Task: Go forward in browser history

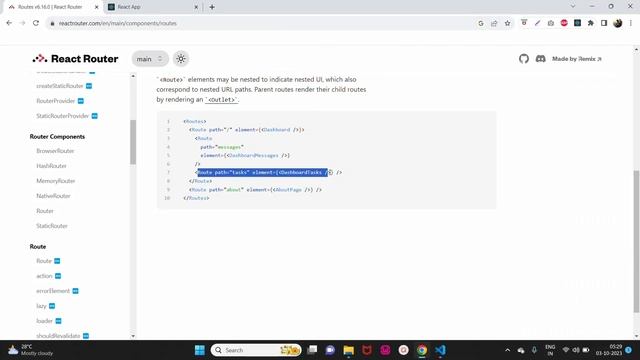Action: tap(22, 23)
